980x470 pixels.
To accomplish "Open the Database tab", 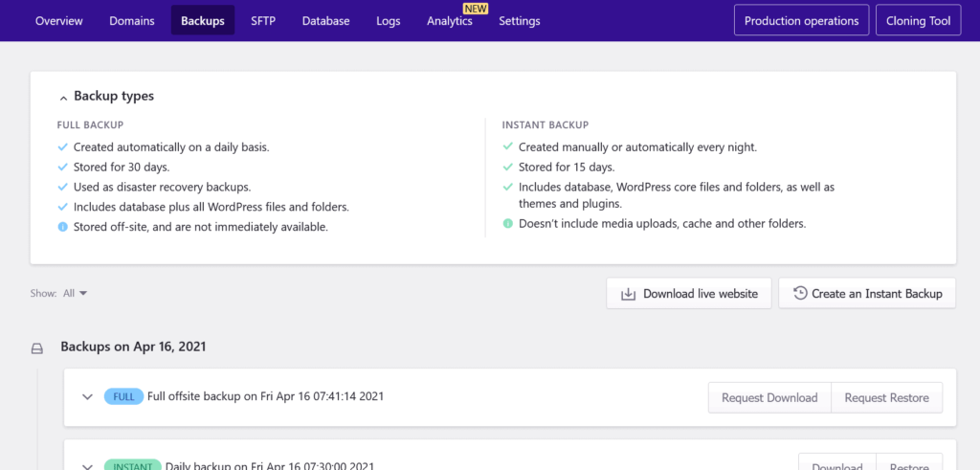I will (x=325, y=21).
